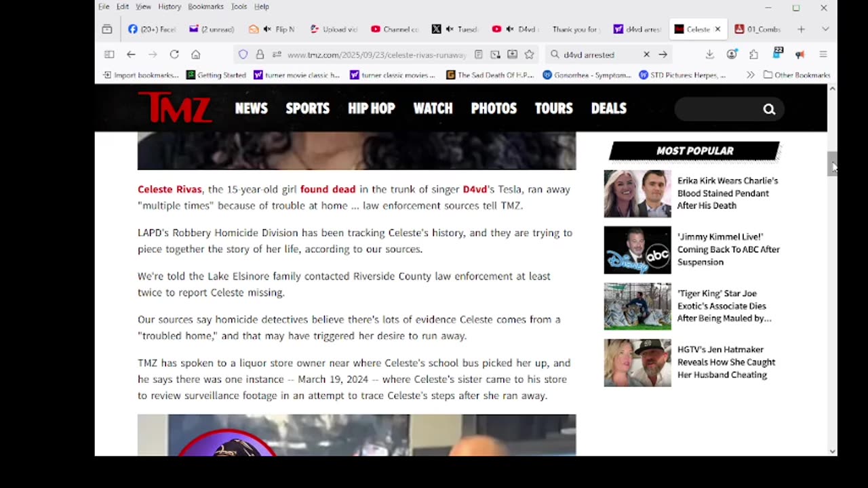
Task: Click the tmz.com URL address field
Action: tap(377, 55)
